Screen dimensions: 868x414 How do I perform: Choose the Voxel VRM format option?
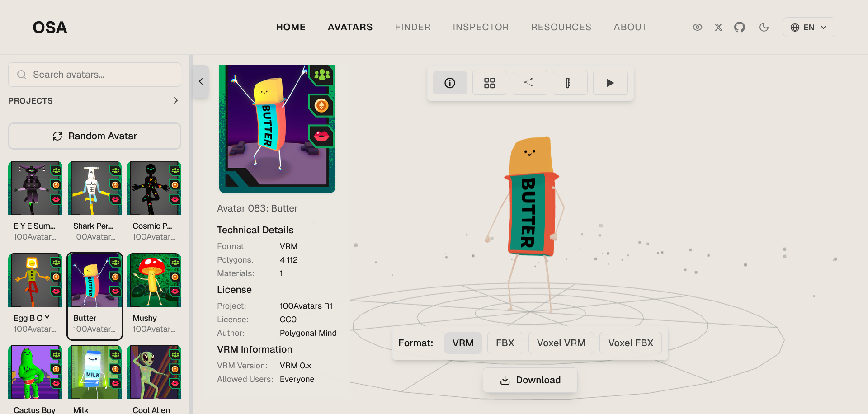pos(561,343)
